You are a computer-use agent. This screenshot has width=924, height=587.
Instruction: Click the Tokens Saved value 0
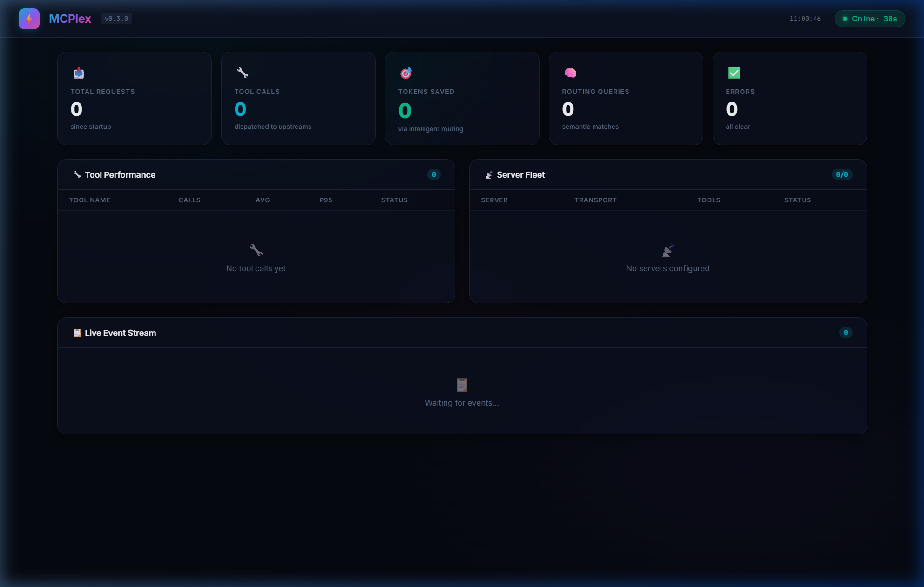[405, 111]
